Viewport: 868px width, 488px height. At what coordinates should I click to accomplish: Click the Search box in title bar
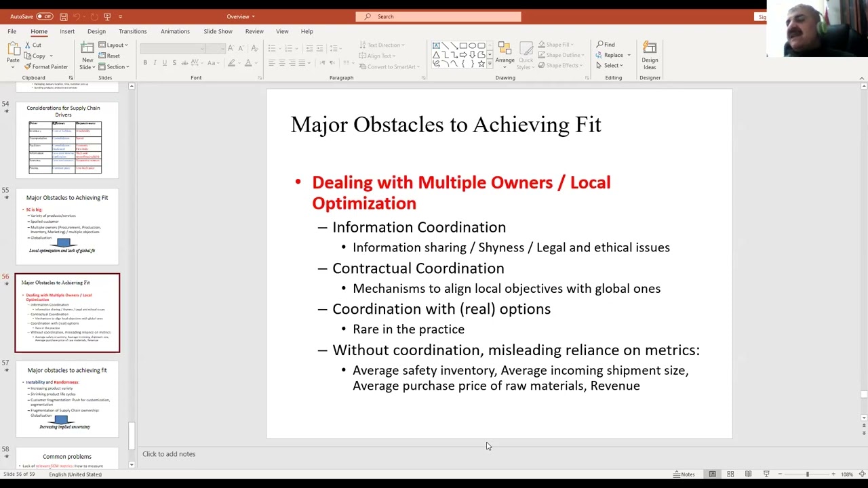(x=438, y=16)
